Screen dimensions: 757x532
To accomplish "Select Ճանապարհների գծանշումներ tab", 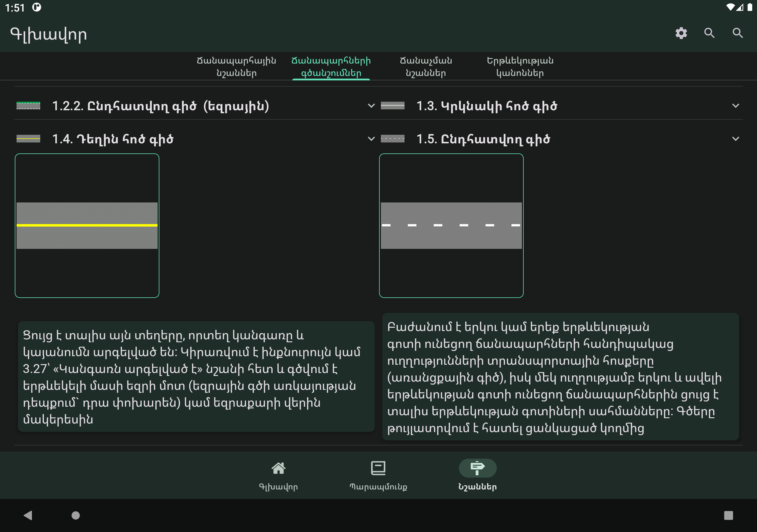I will coord(331,66).
